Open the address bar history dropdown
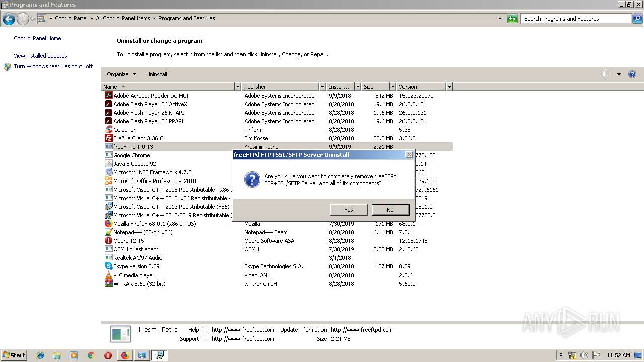 click(500, 19)
